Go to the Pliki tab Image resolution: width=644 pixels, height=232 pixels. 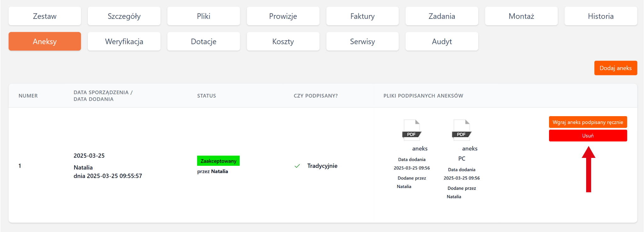pyautogui.click(x=203, y=16)
